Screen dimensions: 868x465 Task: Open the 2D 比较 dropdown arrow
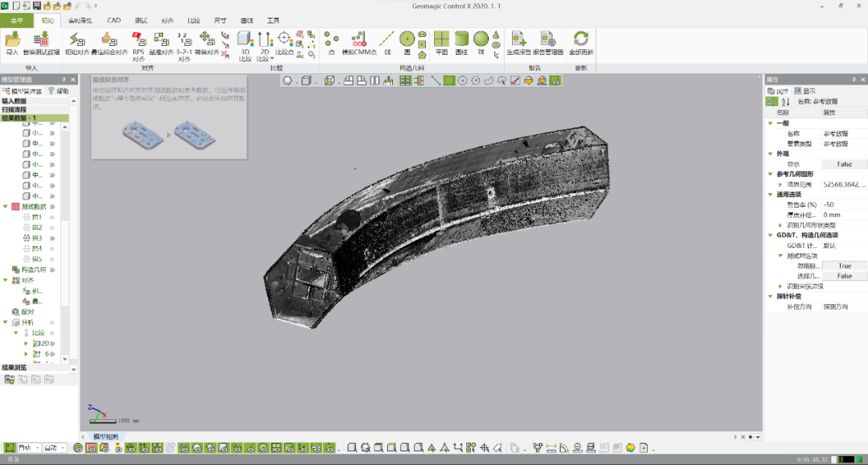point(272,59)
